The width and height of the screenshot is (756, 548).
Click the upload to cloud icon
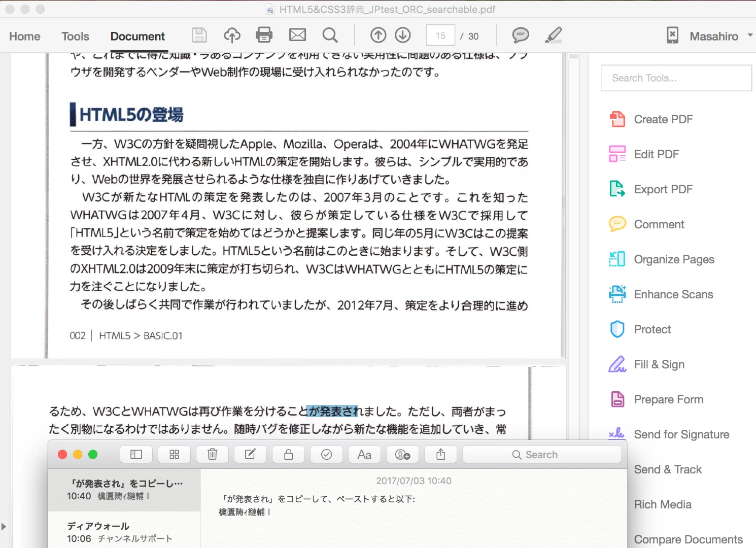point(232,35)
